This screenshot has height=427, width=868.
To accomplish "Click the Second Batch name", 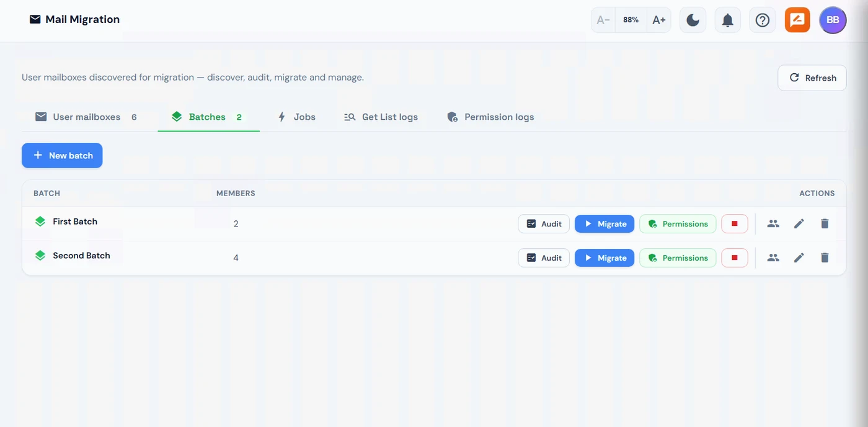I will (81, 255).
